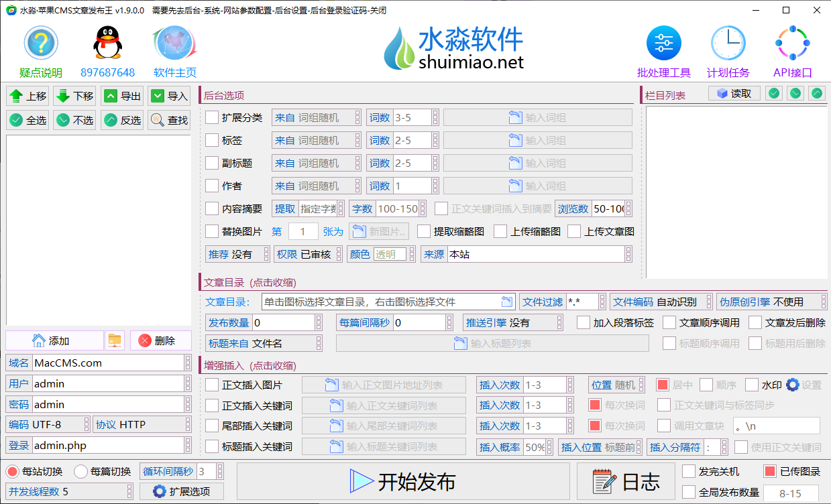This screenshot has width=831, height=504.
Task: Click the 颜色 透明 color swatch
Action: click(390, 255)
